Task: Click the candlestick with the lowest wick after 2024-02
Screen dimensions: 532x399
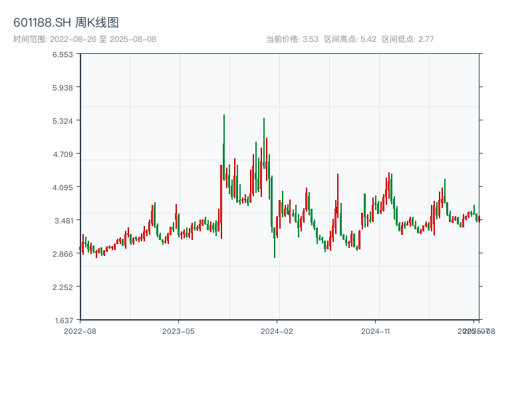Action: tap(275, 243)
